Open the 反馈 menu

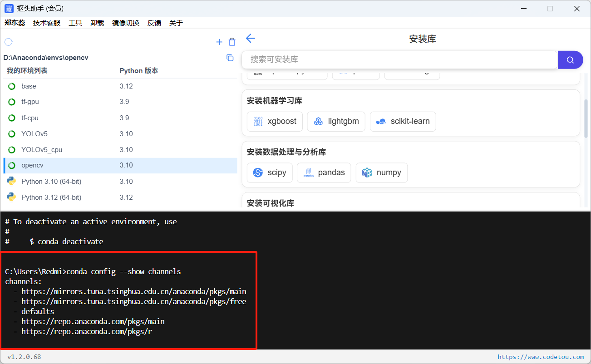(x=154, y=23)
